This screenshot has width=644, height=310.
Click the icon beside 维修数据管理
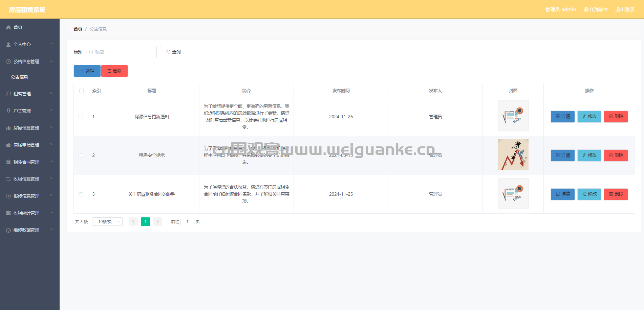(x=8, y=230)
